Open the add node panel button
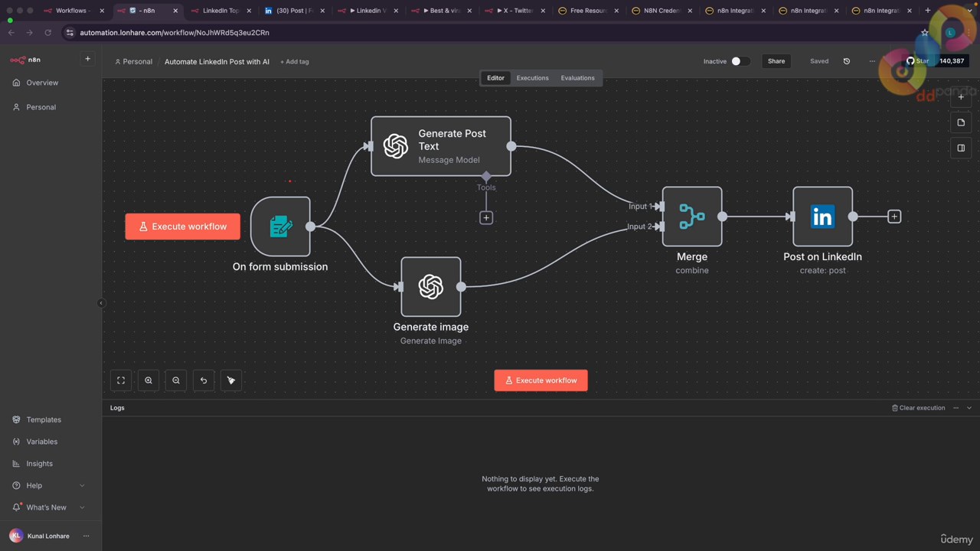 point(961,97)
